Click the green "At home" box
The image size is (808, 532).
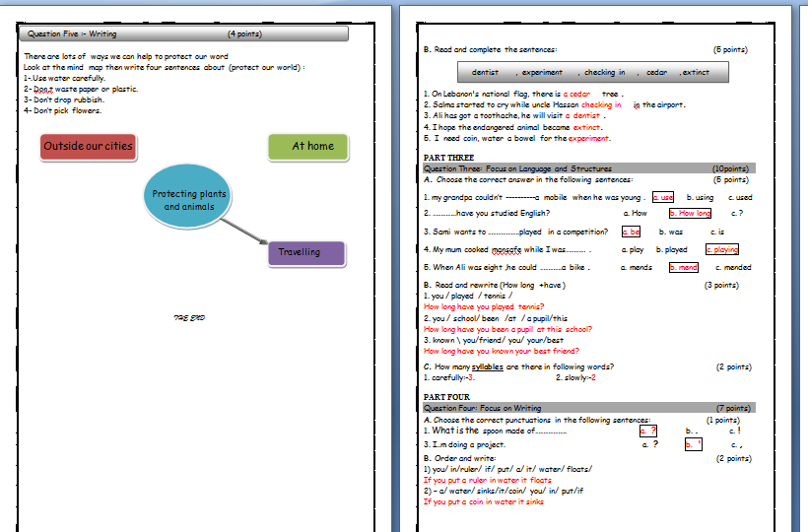coord(307,147)
